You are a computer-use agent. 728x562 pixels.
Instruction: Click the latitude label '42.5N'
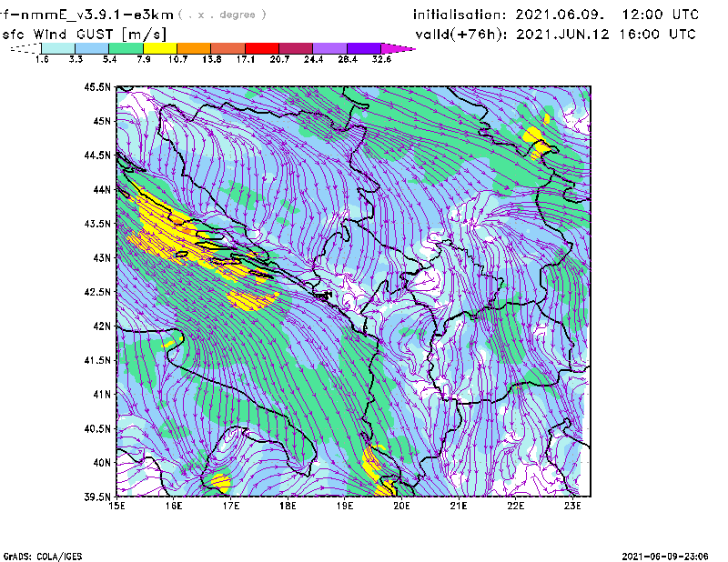tap(97, 292)
